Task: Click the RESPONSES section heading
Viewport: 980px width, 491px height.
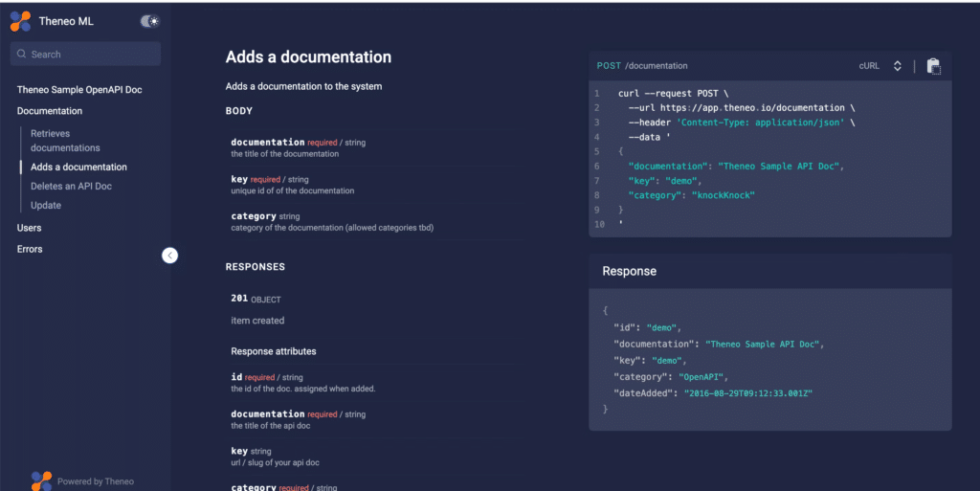Action: (255, 267)
